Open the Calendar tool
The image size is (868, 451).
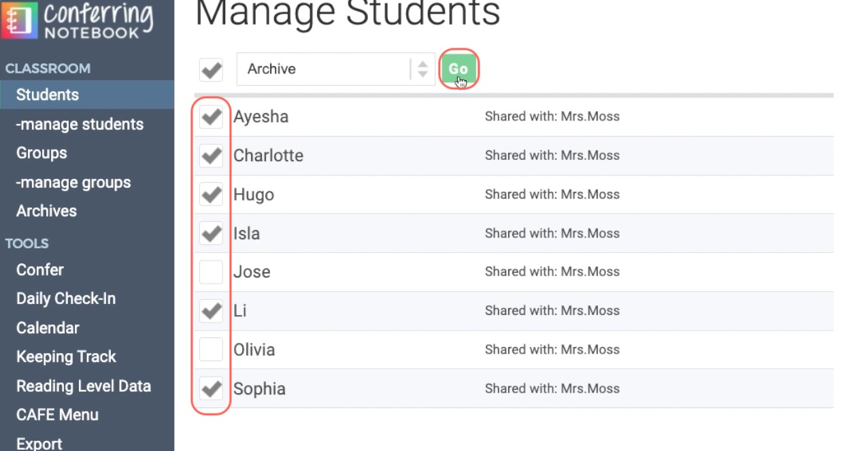coord(48,327)
